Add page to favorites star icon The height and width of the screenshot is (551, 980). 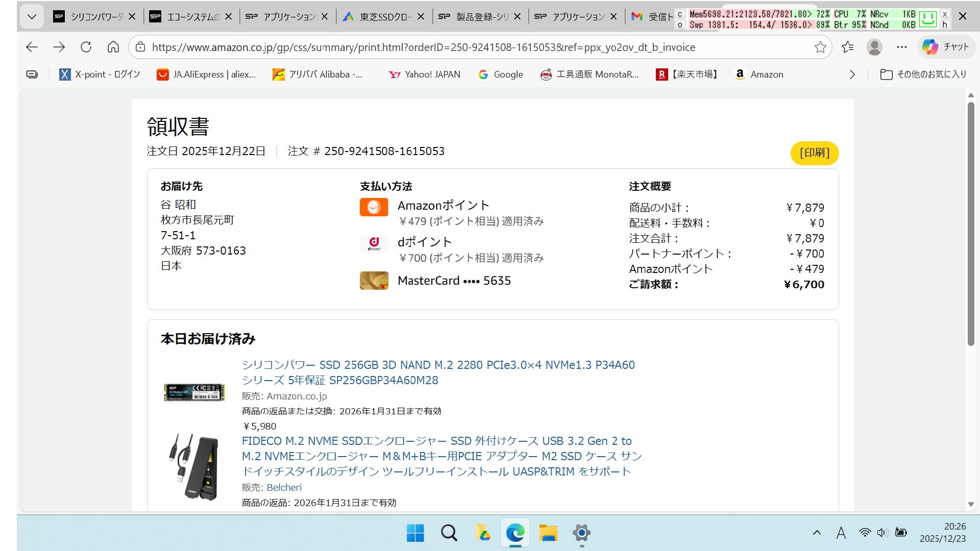click(820, 47)
